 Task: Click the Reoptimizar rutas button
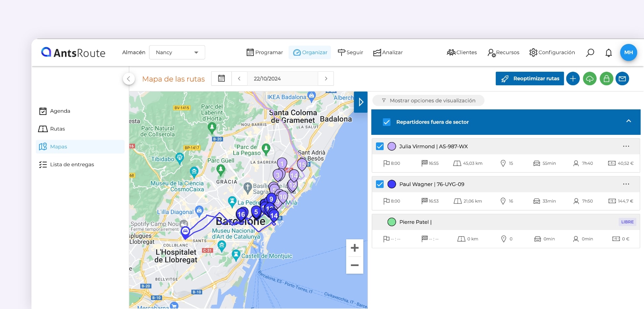(x=529, y=79)
